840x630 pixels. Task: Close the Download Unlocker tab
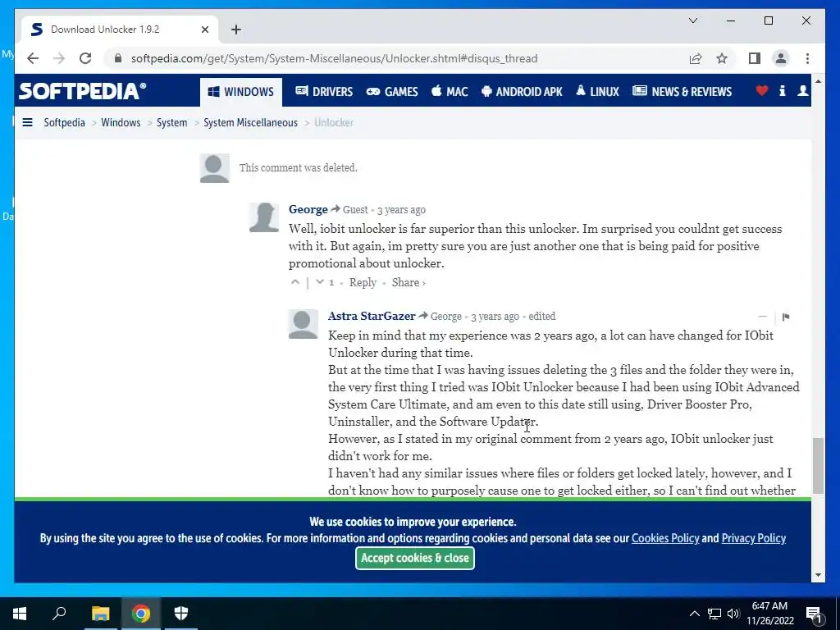pos(205,30)
